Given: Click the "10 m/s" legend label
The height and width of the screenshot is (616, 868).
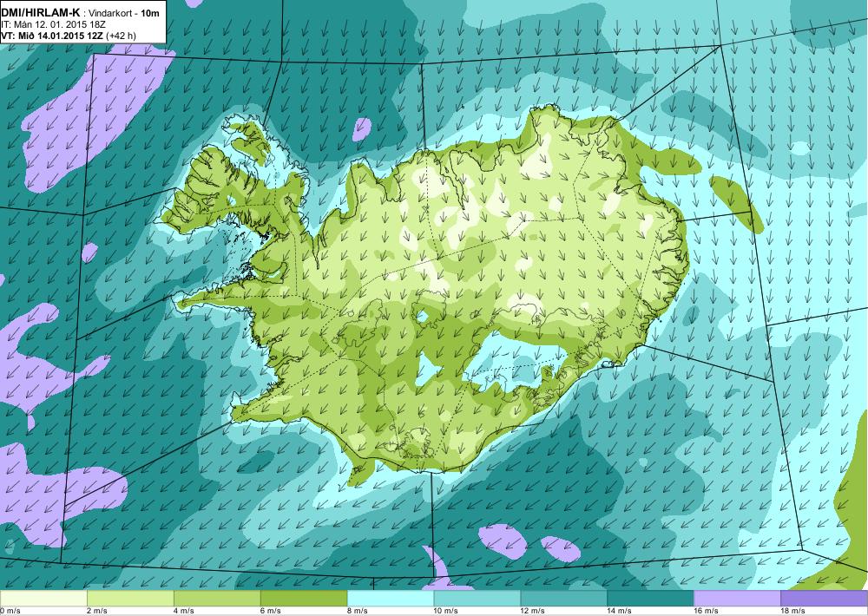Looking at the screenshot, I should point(446,611).
